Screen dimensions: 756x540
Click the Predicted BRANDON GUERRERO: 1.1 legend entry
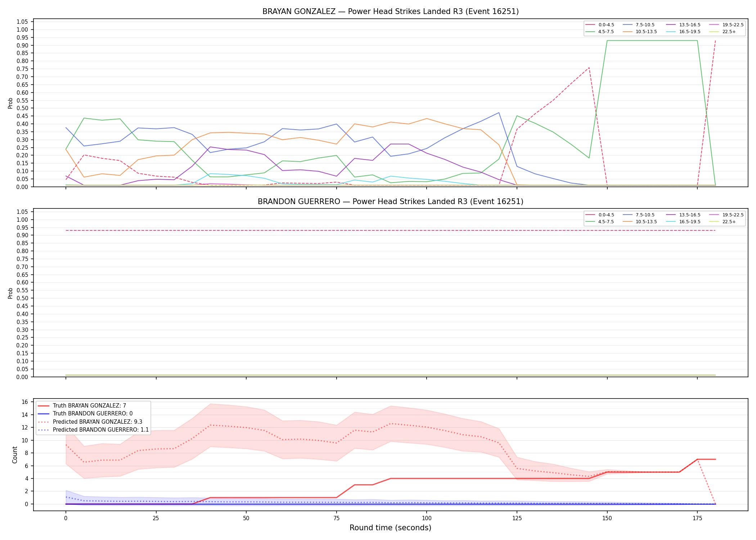[x=93, y=430]
